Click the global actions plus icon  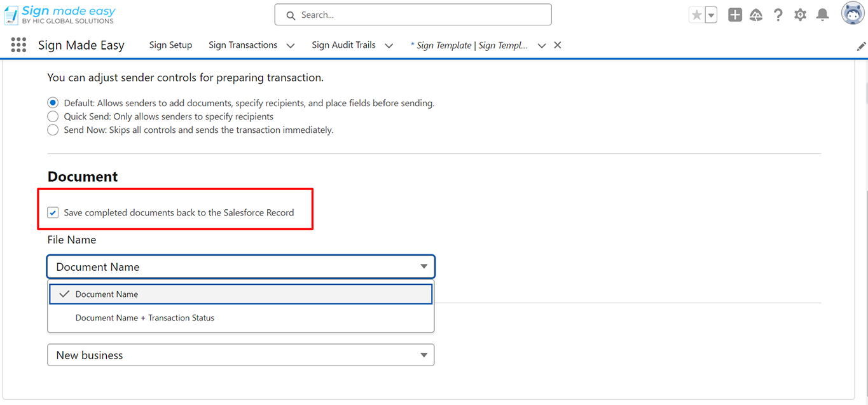[735, 15]
